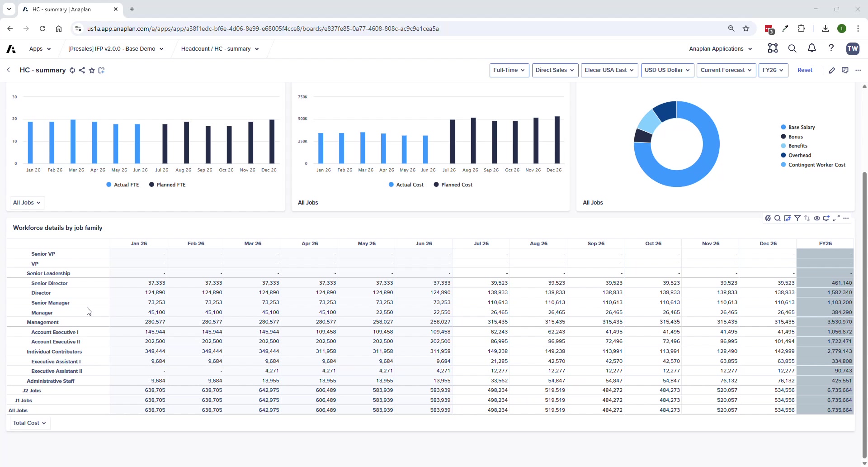Select the sort icon above the workforce grid

[x=807, y=219]
